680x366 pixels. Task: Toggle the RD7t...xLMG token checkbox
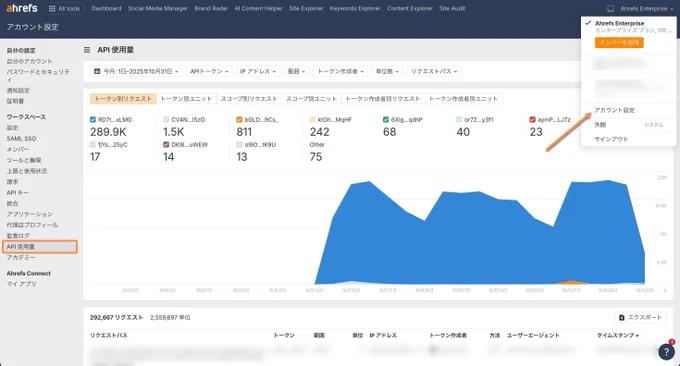(93, 120)
